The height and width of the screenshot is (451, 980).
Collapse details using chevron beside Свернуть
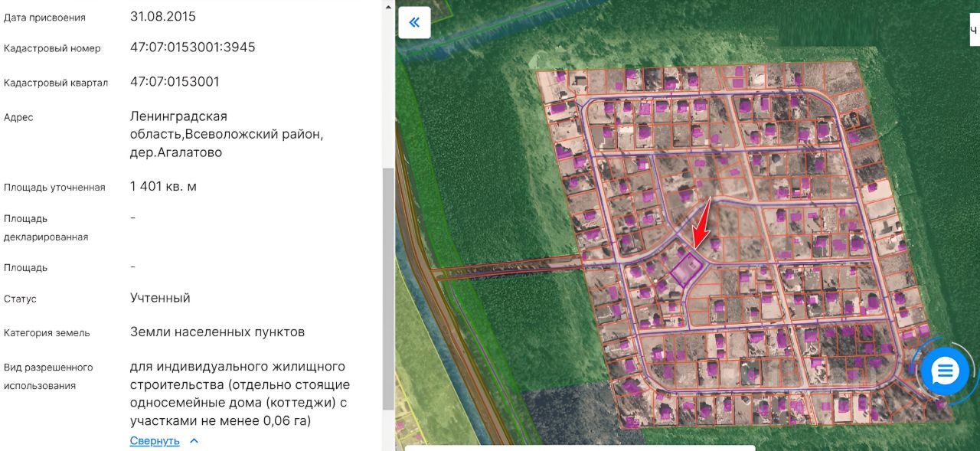[194, 441]
